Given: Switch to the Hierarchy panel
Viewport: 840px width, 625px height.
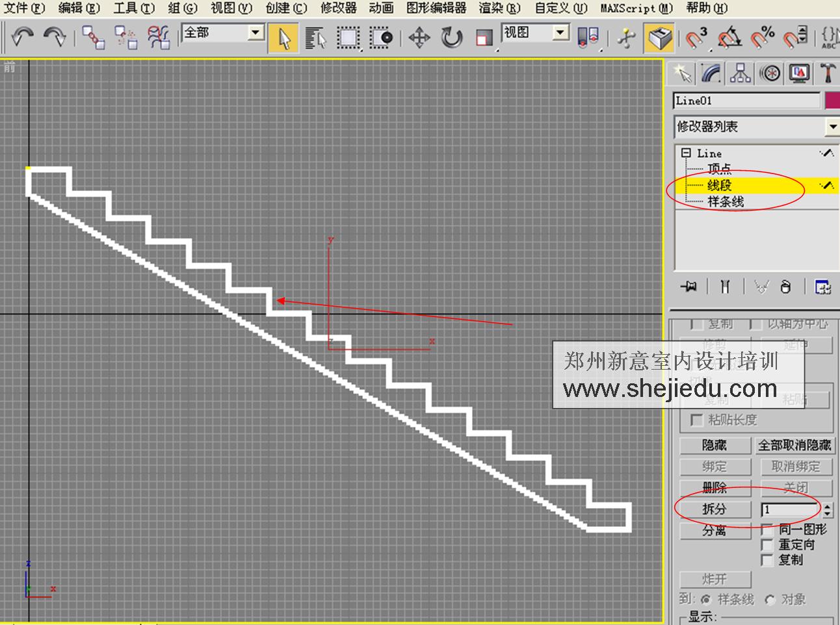Looking at the screenshot, I should click(x=741, y=73).
